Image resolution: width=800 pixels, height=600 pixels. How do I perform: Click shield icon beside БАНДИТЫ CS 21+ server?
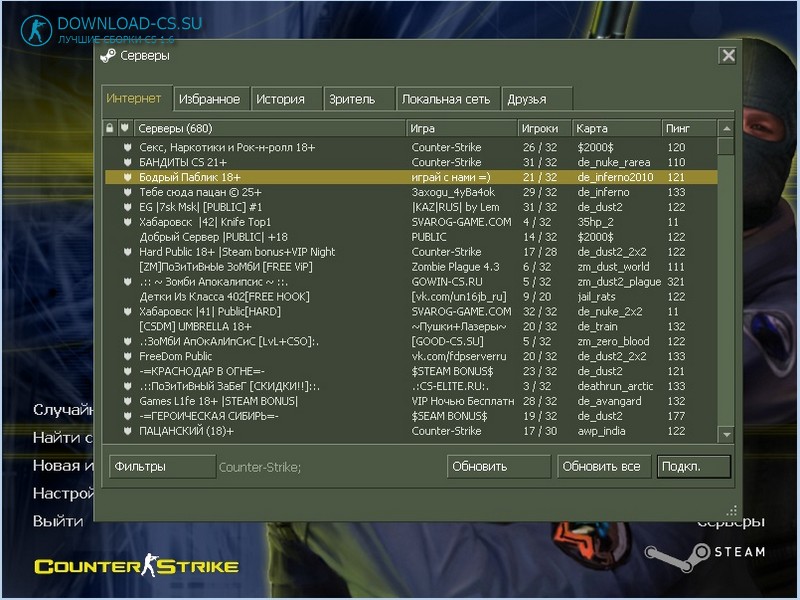coord(128,162)
